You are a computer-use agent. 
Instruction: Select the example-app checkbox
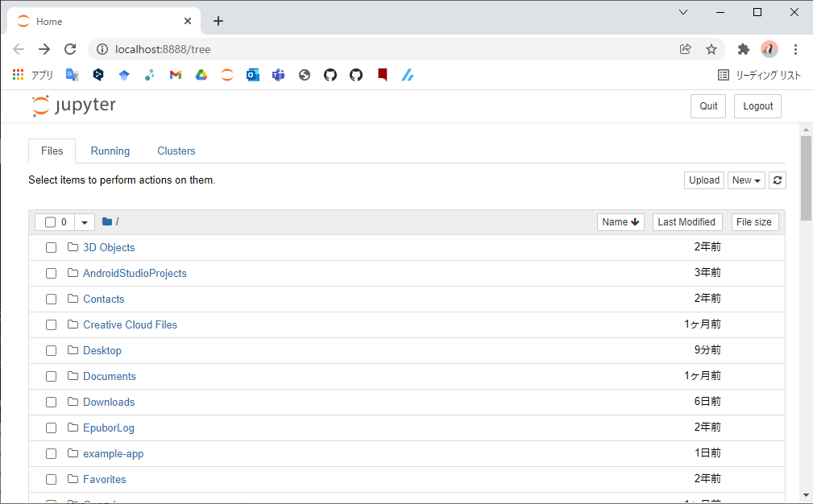coord(51,454)
